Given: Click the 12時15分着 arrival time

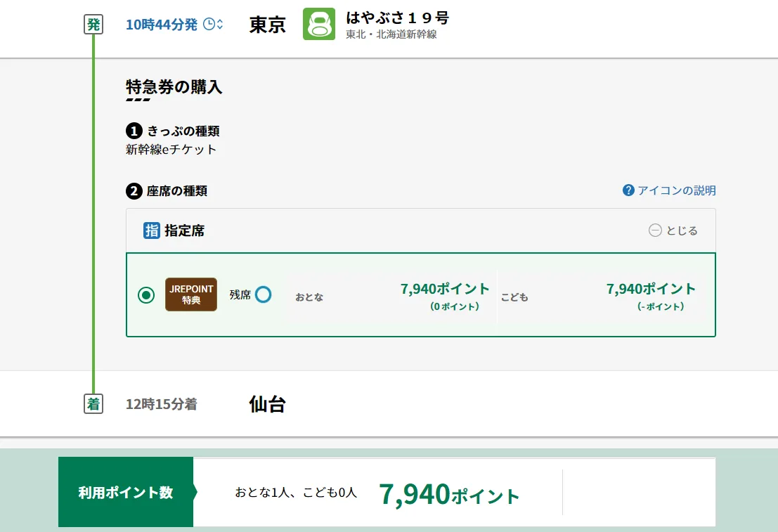Looking at the screenshot, I should (161, 404).
